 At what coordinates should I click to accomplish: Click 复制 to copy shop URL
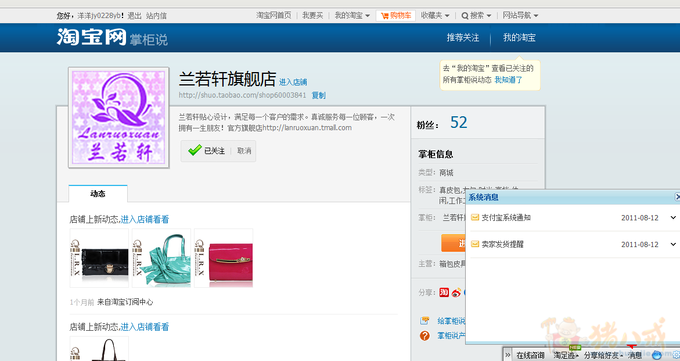pyautogui.click(x=319, y=95)
